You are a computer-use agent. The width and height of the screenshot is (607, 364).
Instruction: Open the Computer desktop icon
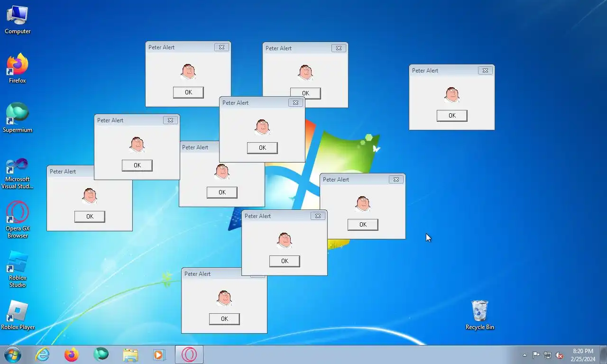[18, 20]
